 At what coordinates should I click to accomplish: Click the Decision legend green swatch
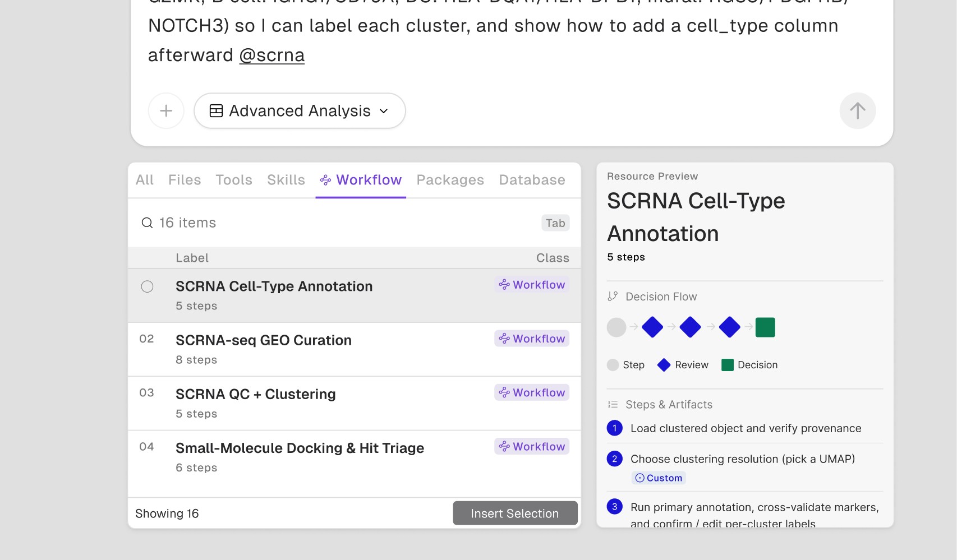tap(728, 365)
